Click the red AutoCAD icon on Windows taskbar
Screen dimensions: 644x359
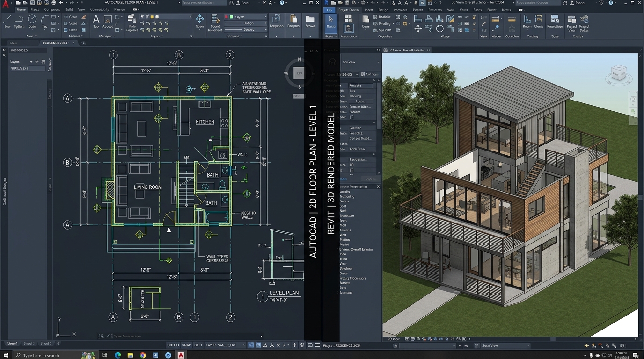point(181,355)
